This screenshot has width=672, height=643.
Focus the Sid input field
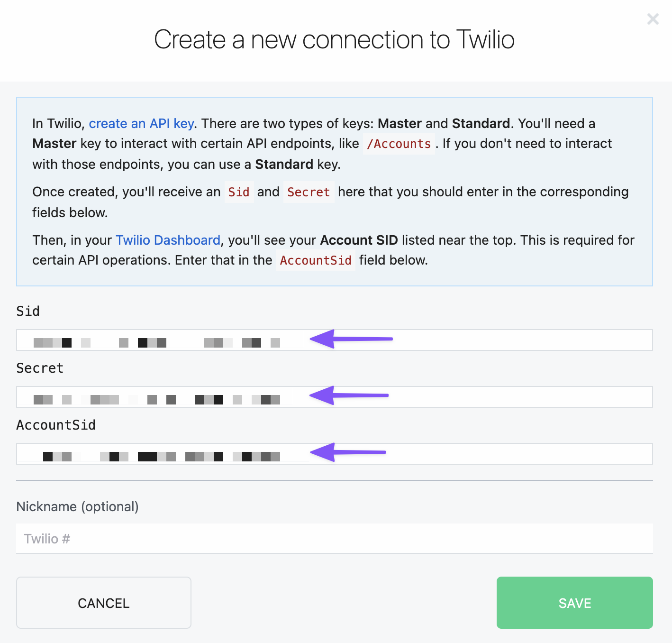pos(474,340)
